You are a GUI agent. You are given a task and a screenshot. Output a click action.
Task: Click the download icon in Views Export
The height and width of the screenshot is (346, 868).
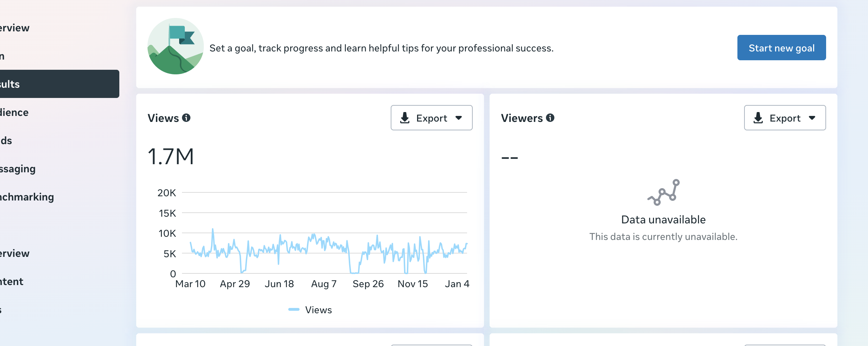tap(405, 118)
